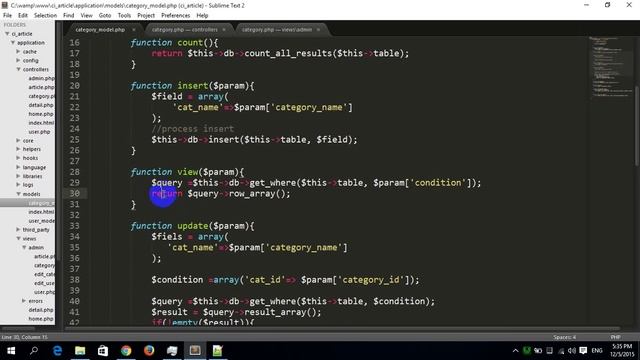Switch to the category_model.php tab
The height and width of the screenshot is (360, 640).
pos(100,30)
